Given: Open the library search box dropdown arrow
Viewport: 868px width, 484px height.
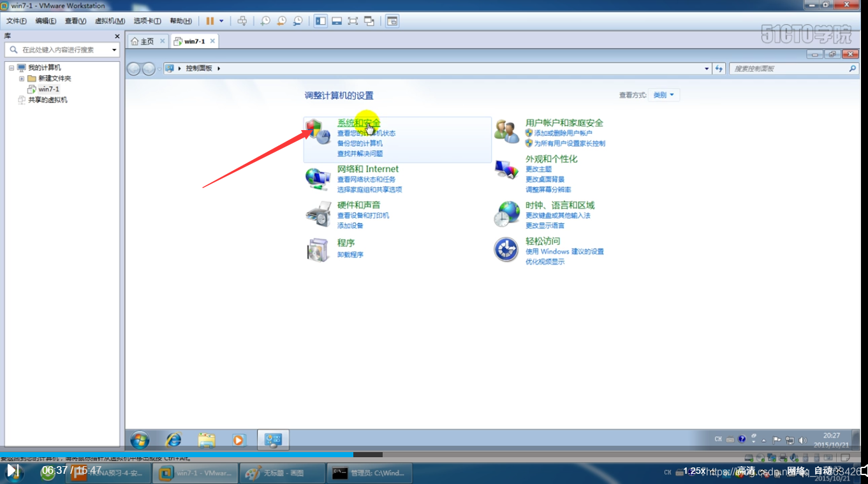Looking at the screenshot, I should tap(114, 50).
